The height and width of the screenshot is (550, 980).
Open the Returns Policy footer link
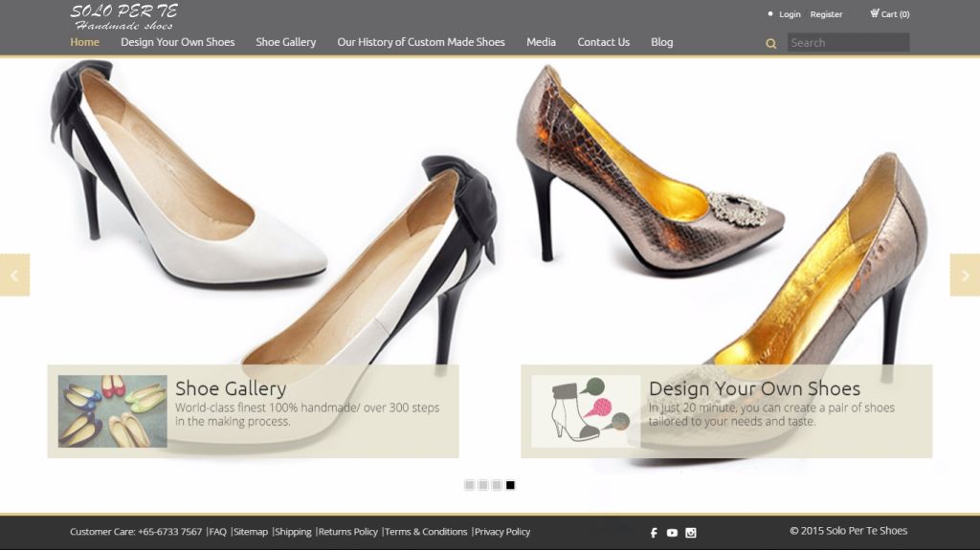pyautogui.click(x=347, y=532)
